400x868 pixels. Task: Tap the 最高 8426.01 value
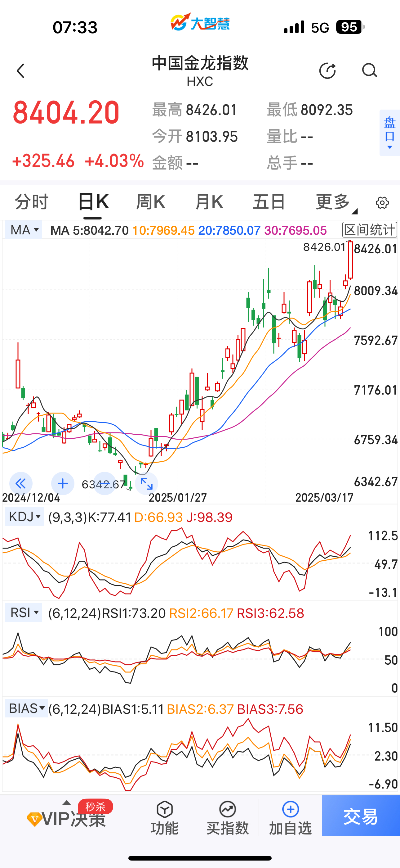(x=211, y=110)
